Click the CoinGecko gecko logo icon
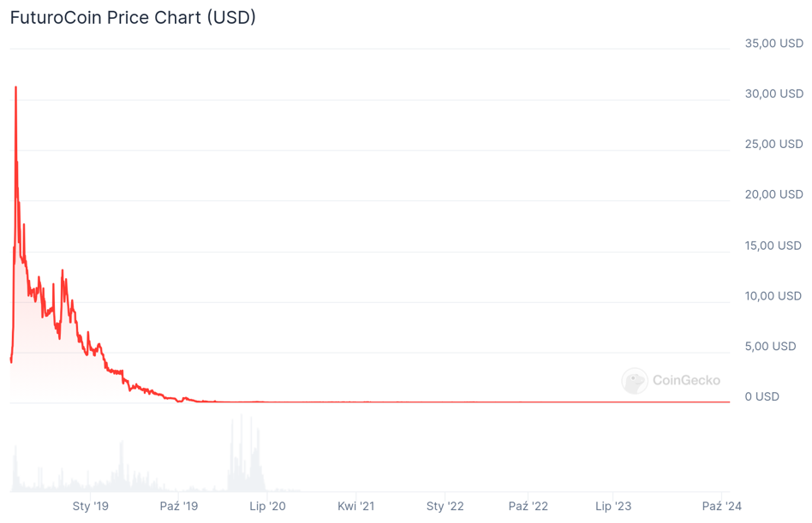This screenshot has width=812, height=523. [635, 381]
